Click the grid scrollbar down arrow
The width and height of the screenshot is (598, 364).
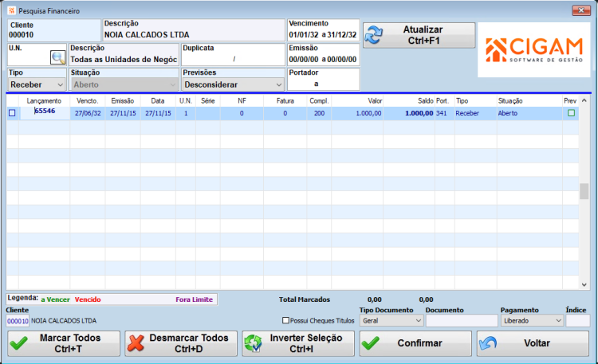(584, 284)
